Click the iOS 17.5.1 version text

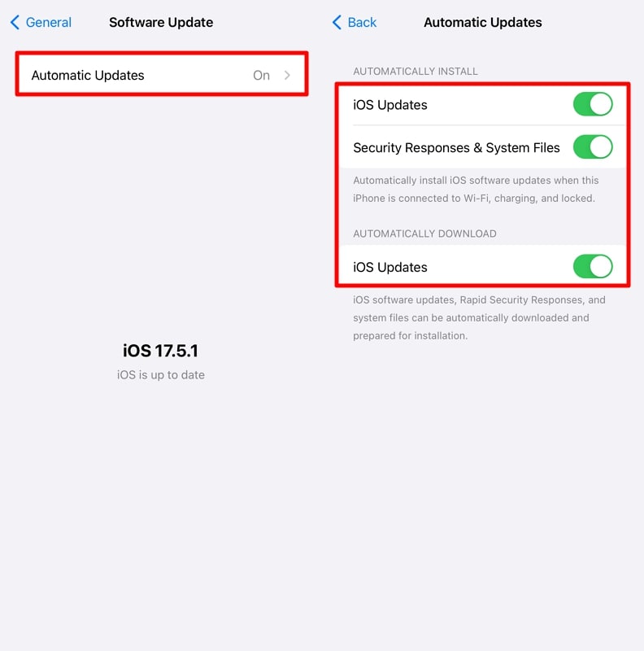tap(160, 351)
